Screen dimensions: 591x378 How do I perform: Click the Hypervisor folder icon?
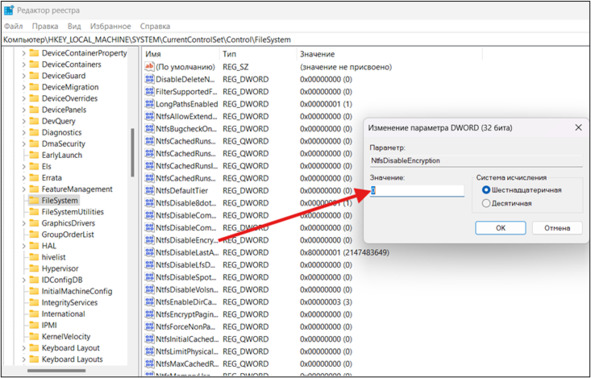[x=34, y=269]
